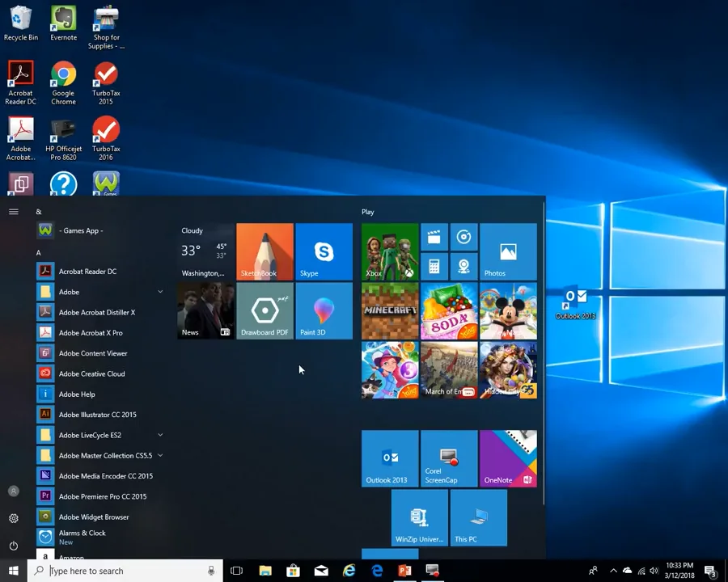
Task: Expand the Adobe LiveCycle ES2 folder
Action: pyautogui.click(x=101, y=435)
